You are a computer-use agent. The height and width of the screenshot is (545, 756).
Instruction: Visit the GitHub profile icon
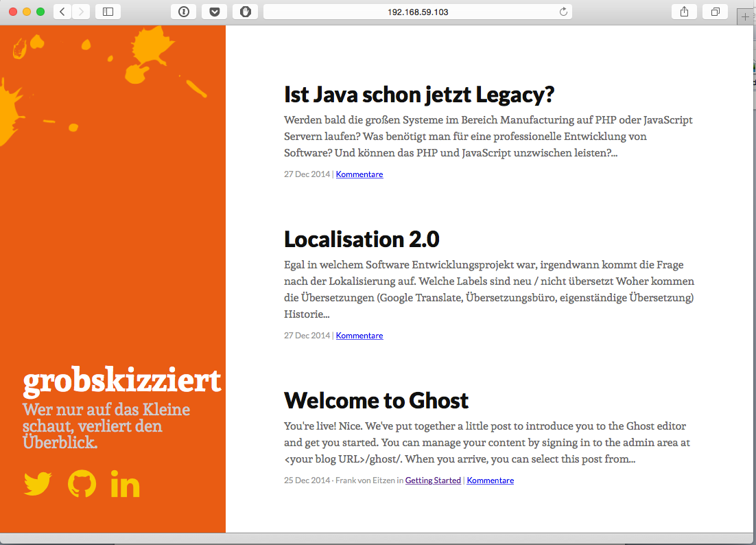80,485
